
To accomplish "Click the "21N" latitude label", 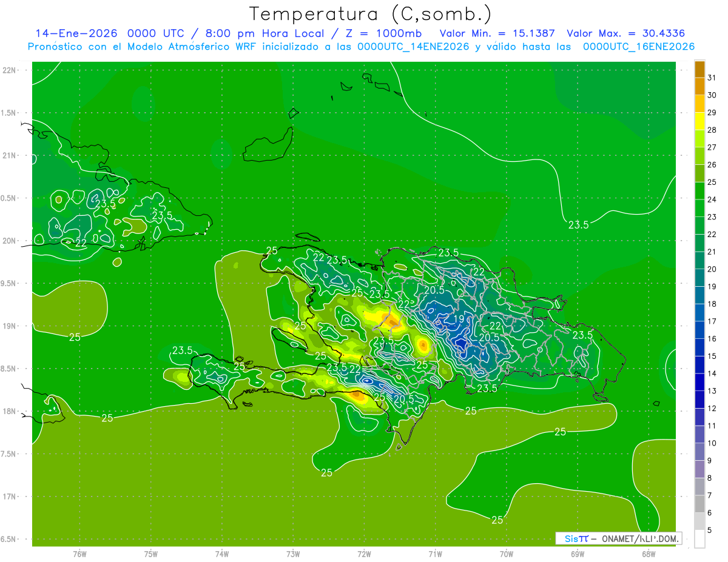I will click(x=10, y=156).
